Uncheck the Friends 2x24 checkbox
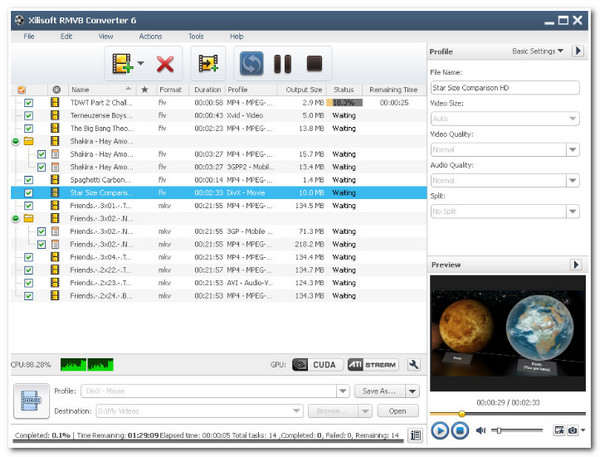Image resolution: width=600 pixels, height=457 pixels. tap(29, 295)
